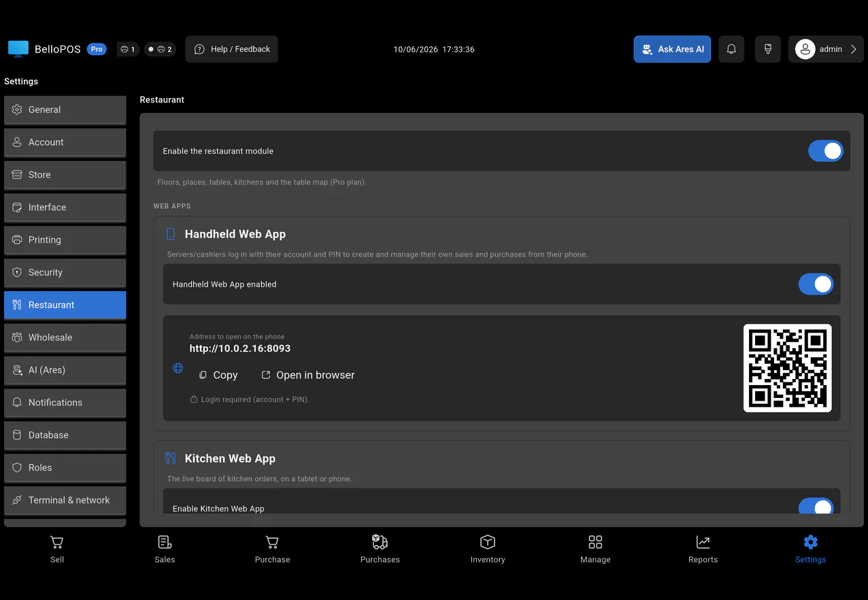Click the Login required lock icon
Screen dimensions: 868x600
pos(194,399)
